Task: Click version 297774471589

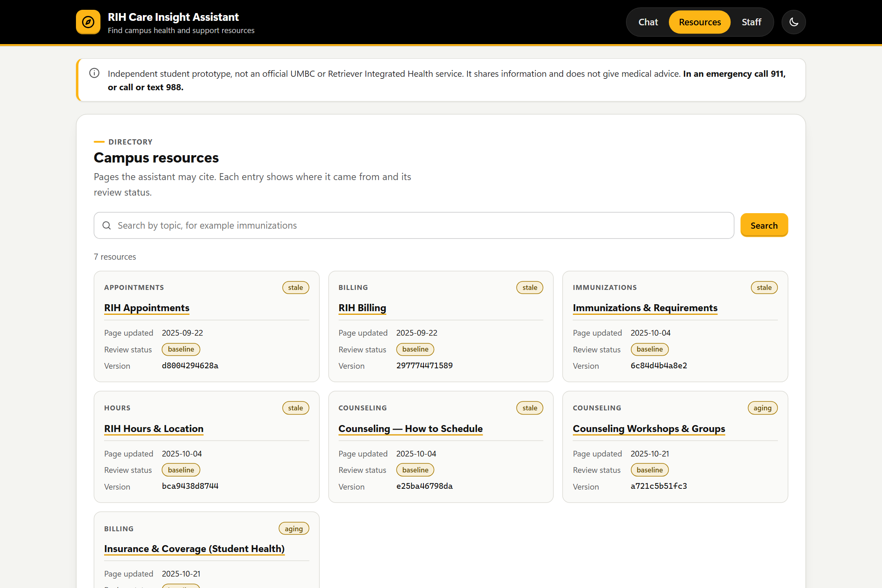Action: tap(425, 365)
